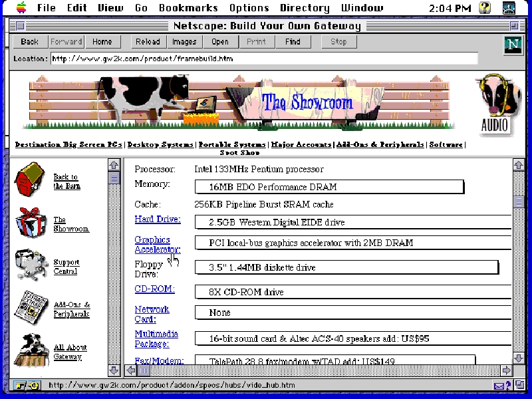
Task: Click the Netscape N logo
Action: [513, 45]
